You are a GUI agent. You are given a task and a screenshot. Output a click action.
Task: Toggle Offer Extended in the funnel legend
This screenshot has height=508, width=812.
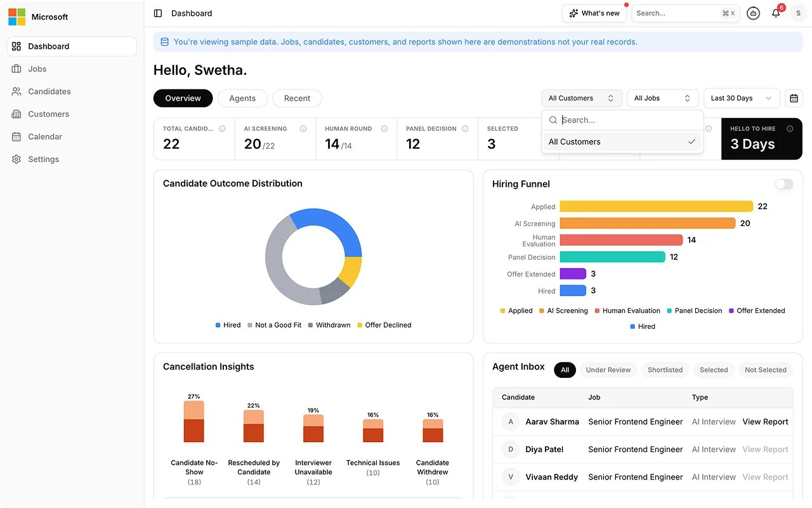(x=757, y=311)
